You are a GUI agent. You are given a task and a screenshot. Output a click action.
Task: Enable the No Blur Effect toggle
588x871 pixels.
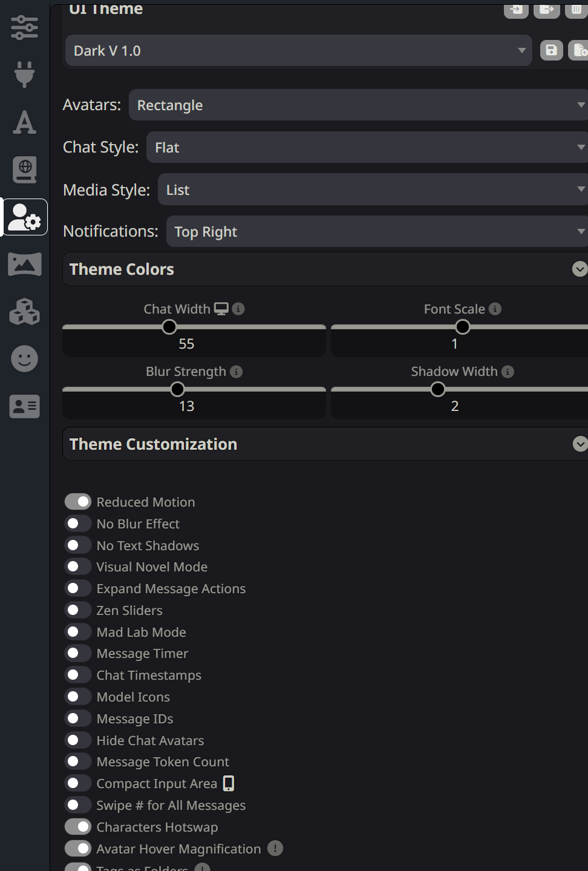pos(78,524)
